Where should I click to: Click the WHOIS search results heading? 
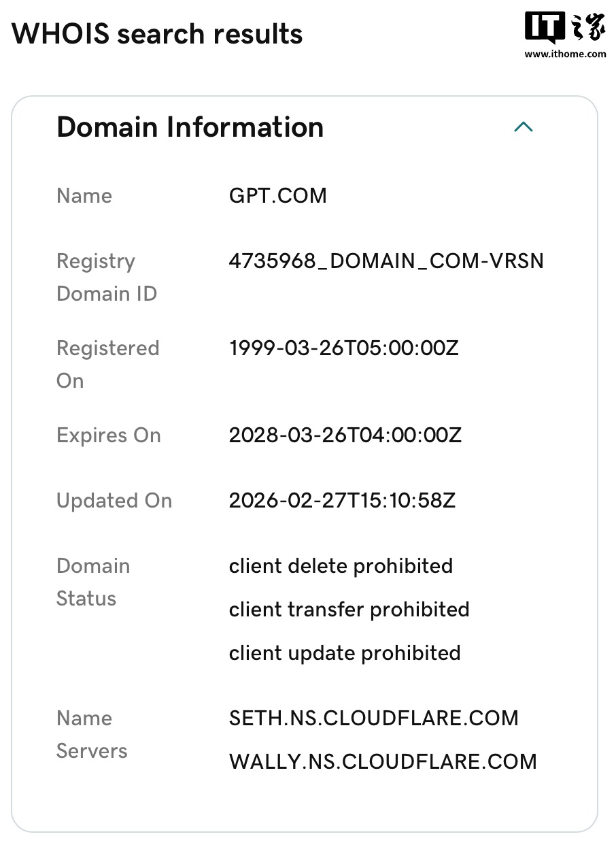pos(157,34)
